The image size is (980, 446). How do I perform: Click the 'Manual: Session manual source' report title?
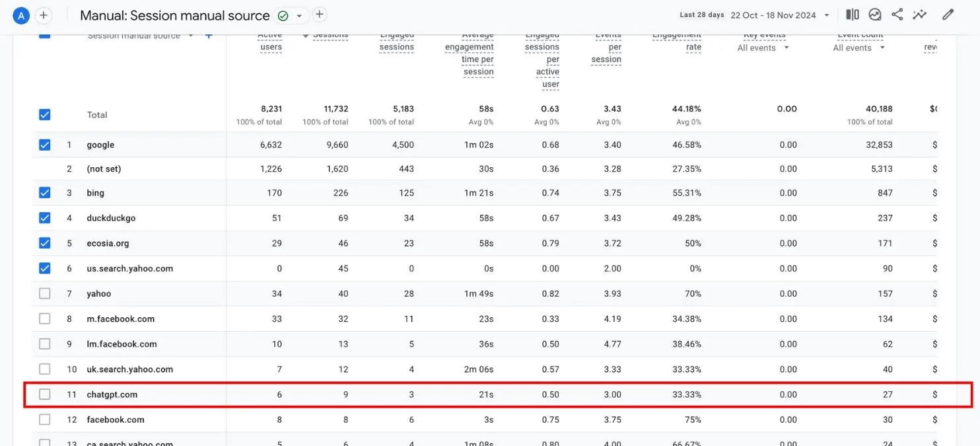(175, 15)
